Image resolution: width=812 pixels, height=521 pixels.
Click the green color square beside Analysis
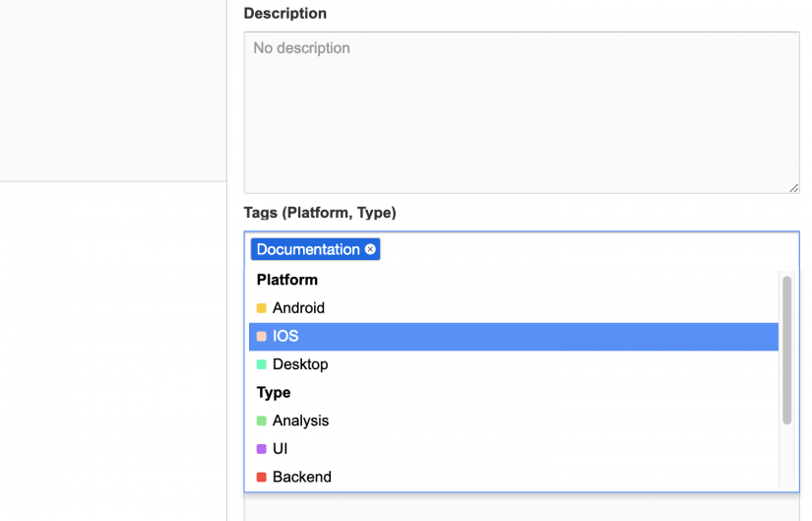pyautogui.click(x=262, y=421)
